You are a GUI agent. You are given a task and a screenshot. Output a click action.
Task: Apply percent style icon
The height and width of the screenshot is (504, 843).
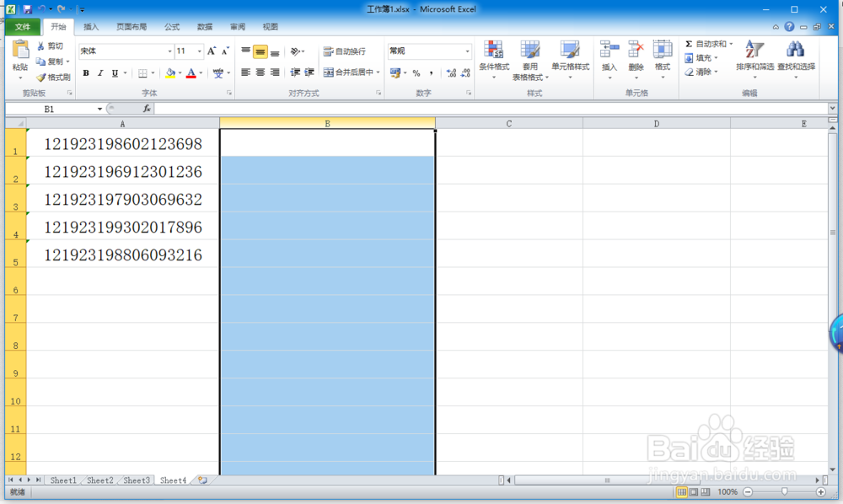(x=416, y=73)
